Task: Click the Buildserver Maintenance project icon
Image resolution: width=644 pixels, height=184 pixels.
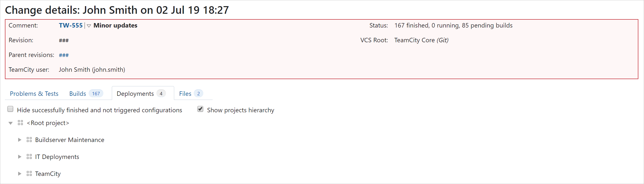Action: tap(29, 140)
